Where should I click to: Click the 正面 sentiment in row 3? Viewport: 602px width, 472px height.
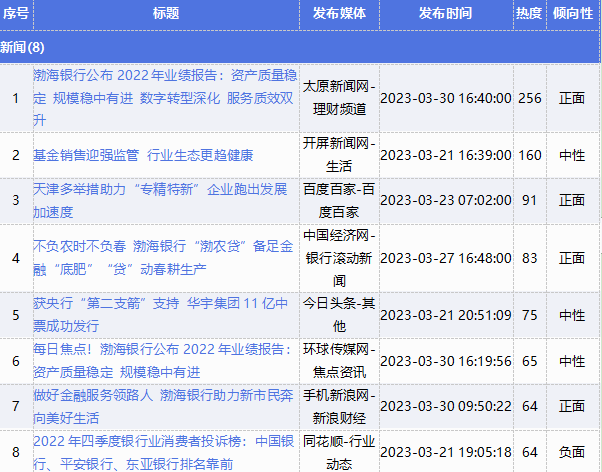coord(572,200)
